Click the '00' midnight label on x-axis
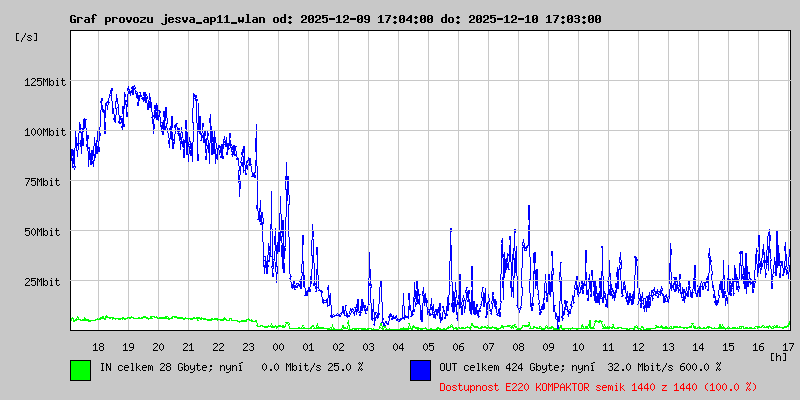The image size is (800, 400). (279, 347)
